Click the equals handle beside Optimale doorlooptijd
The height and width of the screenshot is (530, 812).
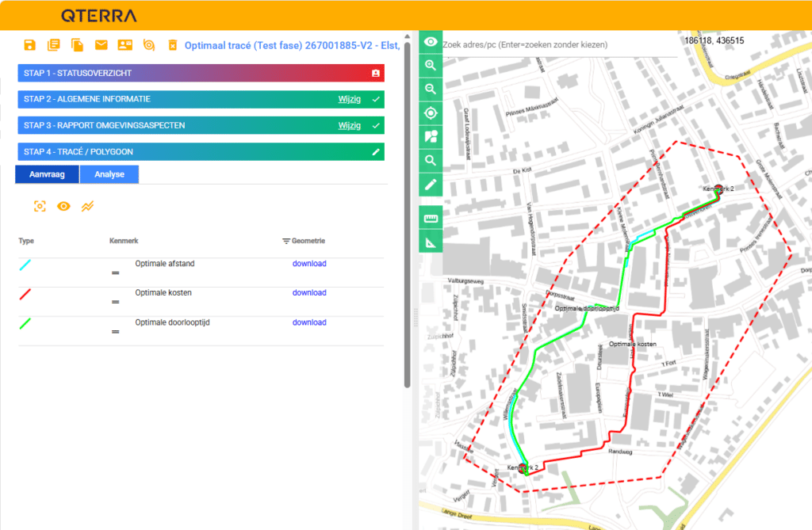click(x=116, y=332)
